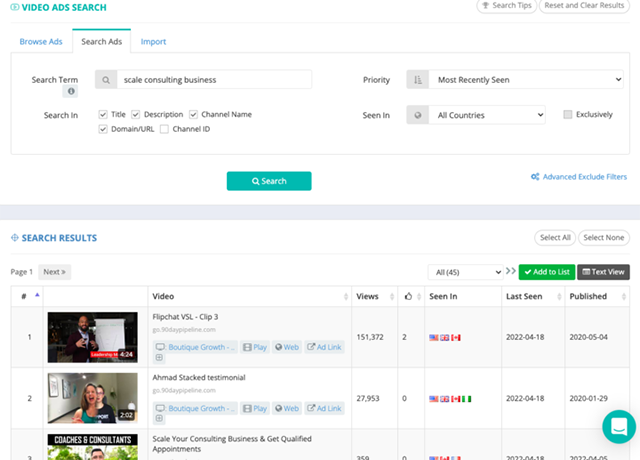The image size is (640, 460).
Task: Click Reset and Clear Results
Action: point(584,6)
